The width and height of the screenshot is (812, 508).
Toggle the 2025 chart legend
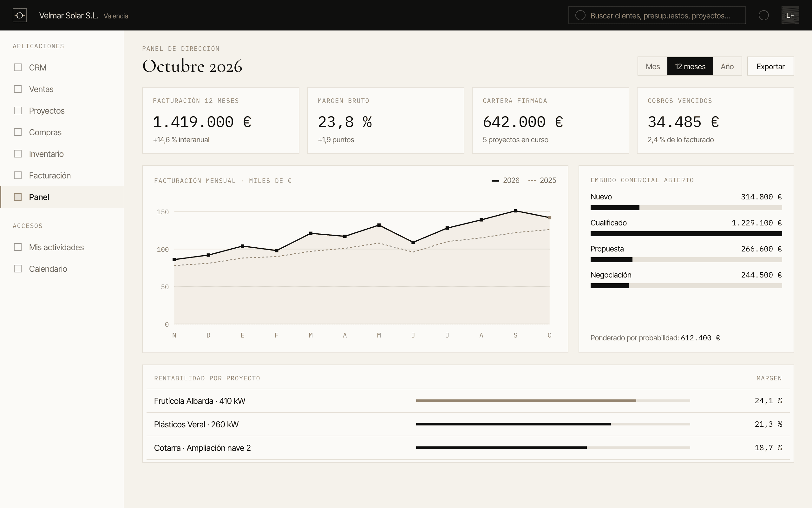pos(542,180)
